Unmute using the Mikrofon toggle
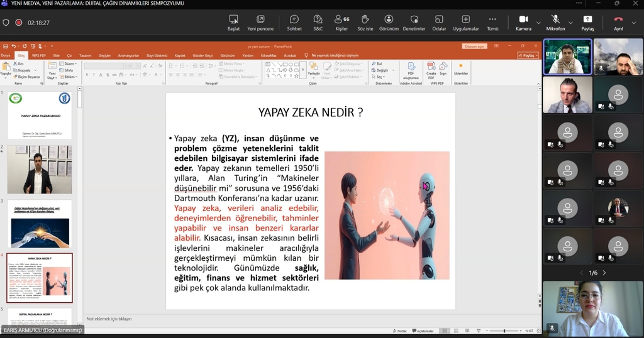Image resolution: width=644 pixels, height=338 pixels. click(555, 23)
